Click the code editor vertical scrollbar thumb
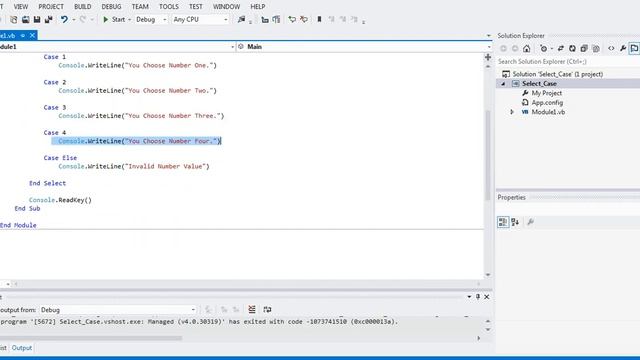 point(488,155)
